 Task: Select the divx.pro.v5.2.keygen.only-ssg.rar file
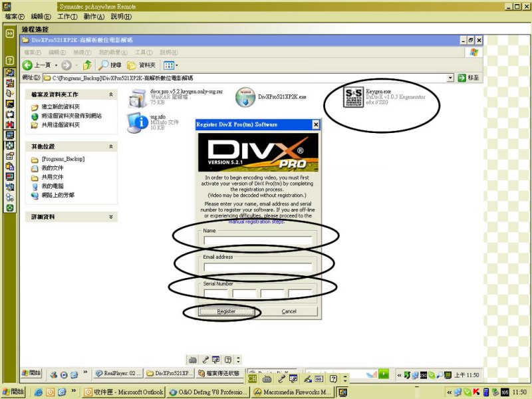tap(176, 96)
